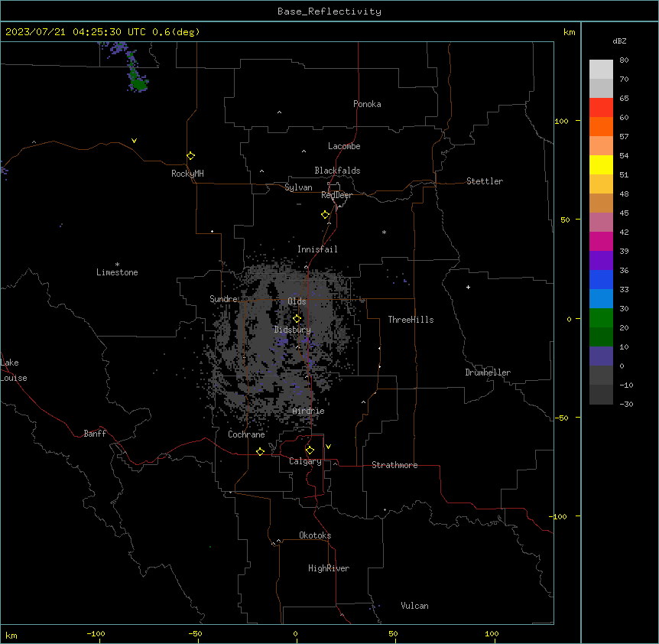
Task: Choose the purple 39 dBZ legend swatch
Action: coord(601,261)
